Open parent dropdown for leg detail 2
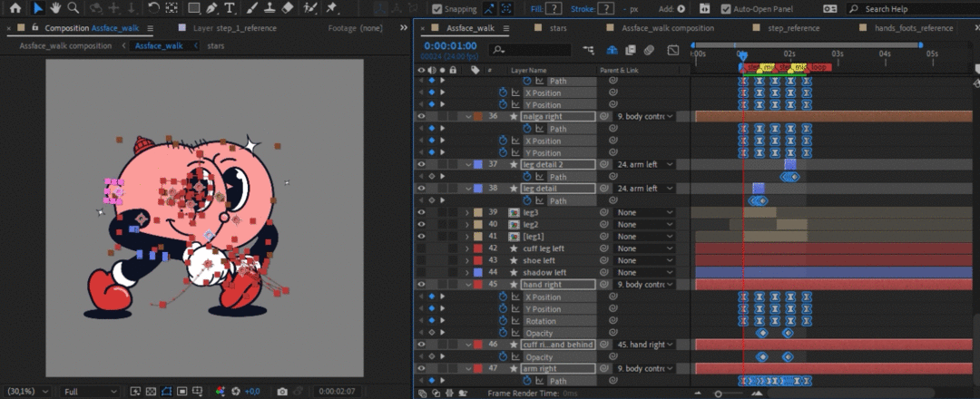This screenshot has width=980, height=399. click(644, 164)
